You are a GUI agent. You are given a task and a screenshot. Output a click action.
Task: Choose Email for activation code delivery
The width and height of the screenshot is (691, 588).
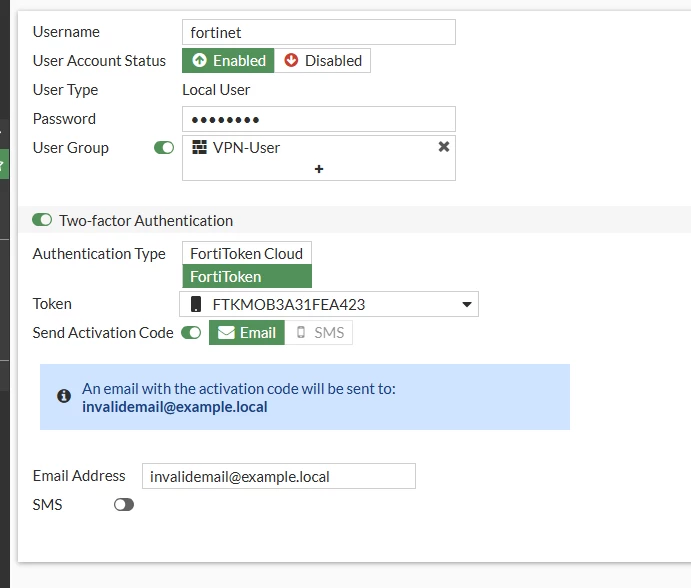coord(247,332)
